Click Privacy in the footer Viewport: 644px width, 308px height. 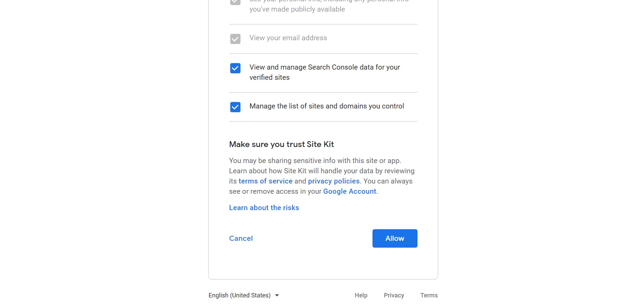pyautogui.click(x=394, y=295)
